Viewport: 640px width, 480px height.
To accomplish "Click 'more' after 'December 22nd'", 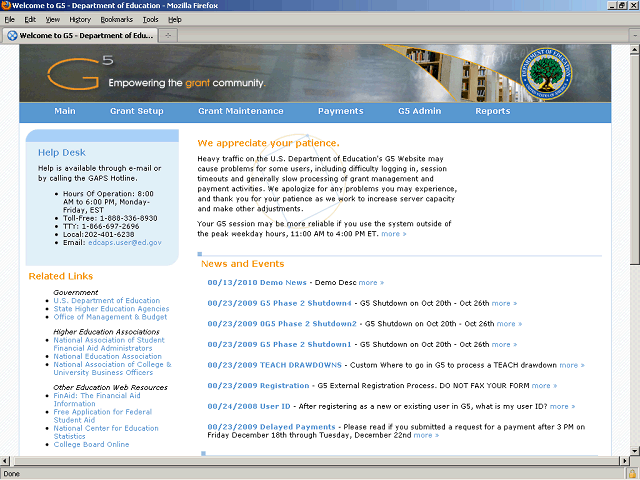I will (426, 435).
